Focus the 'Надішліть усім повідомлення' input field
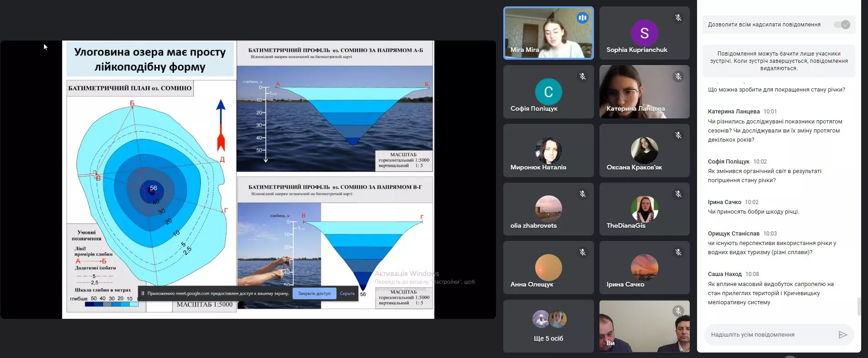This screenshot has height=358, width=868. click(x=770, y=335)
